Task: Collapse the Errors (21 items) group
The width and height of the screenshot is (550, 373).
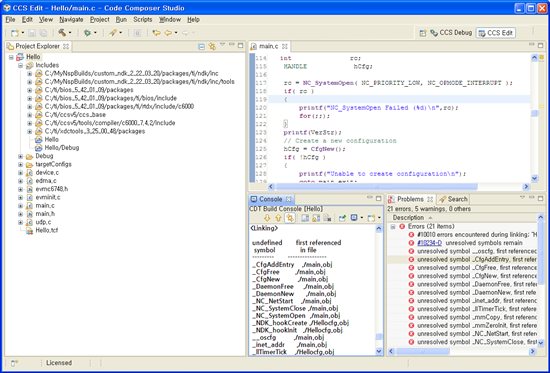Action: (393, 227)
